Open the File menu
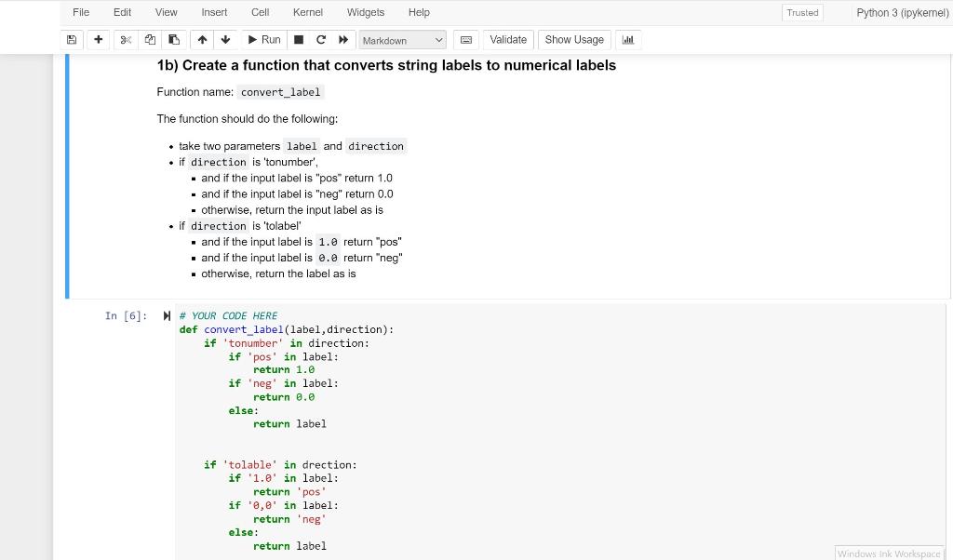 pyautogui.click(x=81, y=12)
